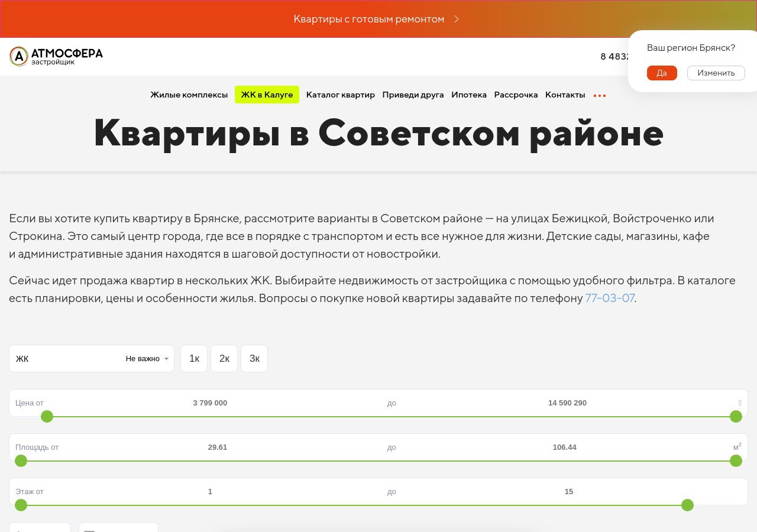The width and height of the screenshot is (757, 532).
Task: Open Каталог квартир in navigation
Action: pyautogui.click(x=341, y=95)
